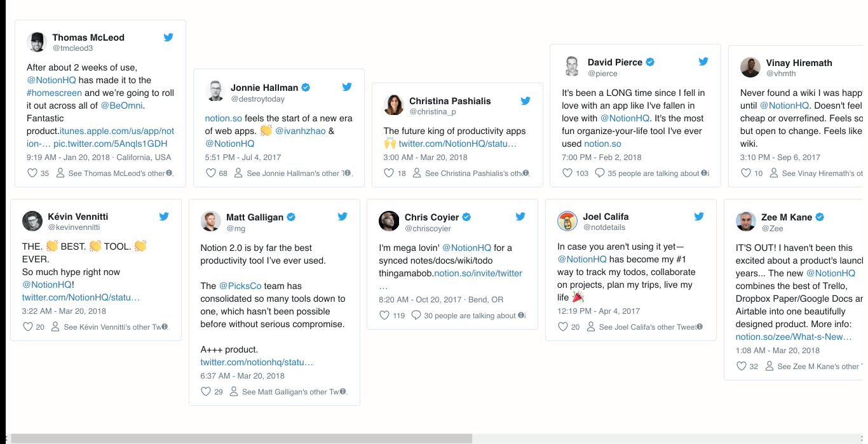
Task: Open the @pierce handle link
Action: coord(602,74)
